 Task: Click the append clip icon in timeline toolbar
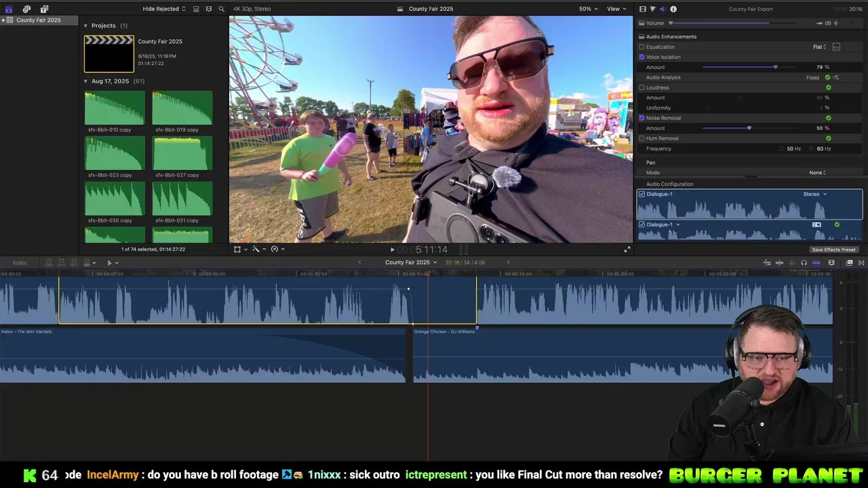[x=73, y=263]
